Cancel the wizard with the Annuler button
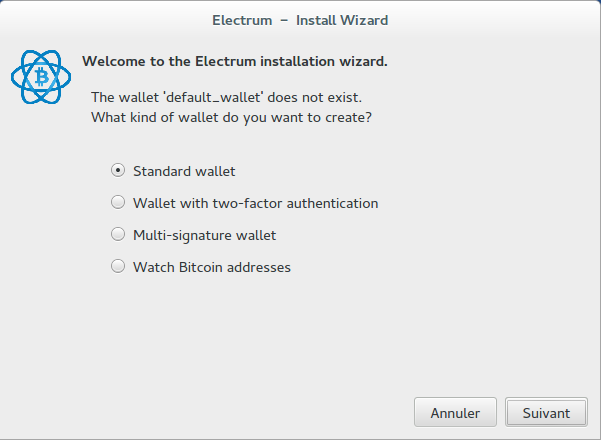The height and width of the screenshot is (440, 601). (455, 412)
